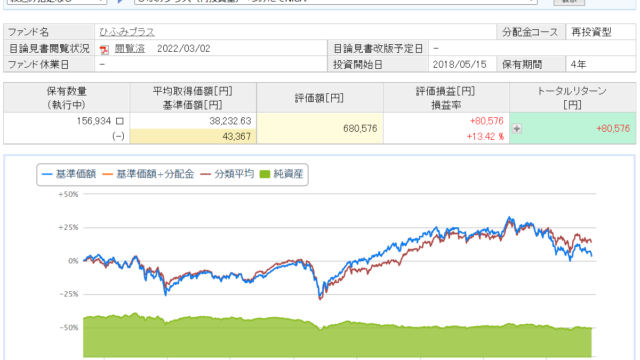Click the red 分類平均 legend line marker
The width and height of the screenshot is (640, 360).
tap(206, 175)
